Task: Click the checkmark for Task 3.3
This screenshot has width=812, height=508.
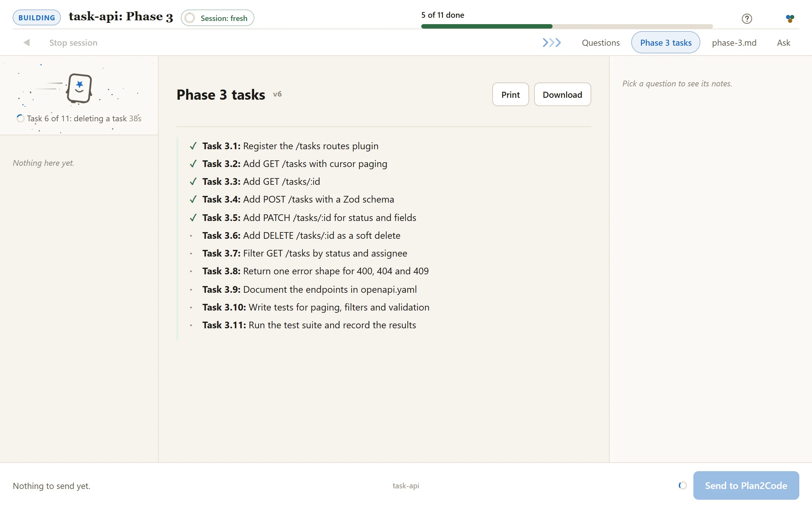Action: coord(193,182)
